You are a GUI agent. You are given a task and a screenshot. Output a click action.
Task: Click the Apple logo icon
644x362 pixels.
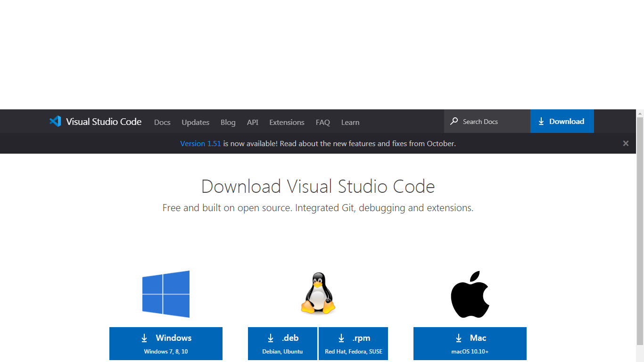coord(470,294)
